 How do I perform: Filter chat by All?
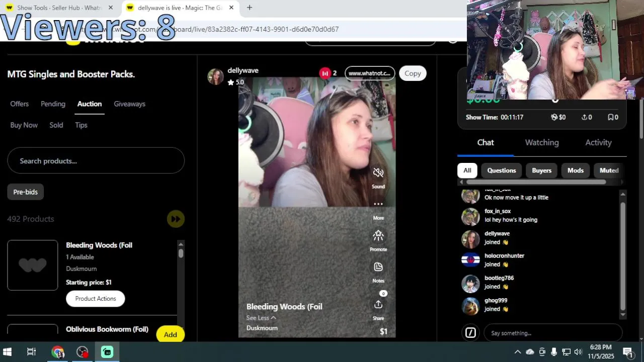(467, 170)
